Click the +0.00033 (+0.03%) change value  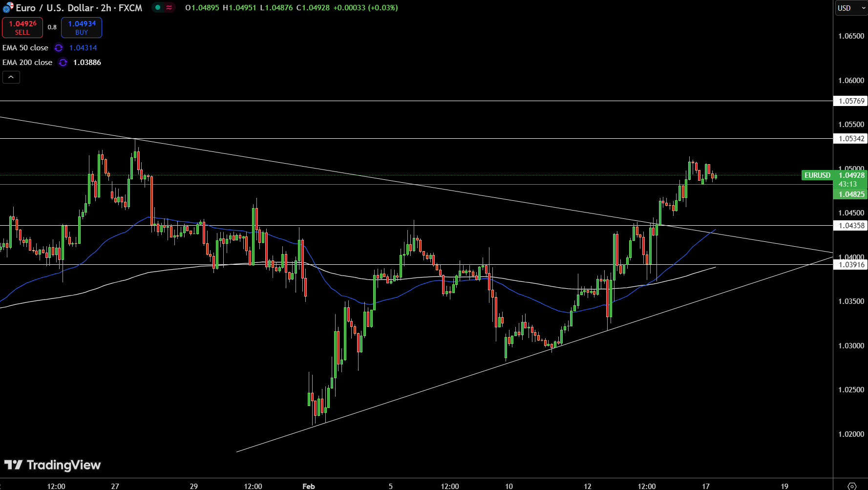click(x=365, y=8)
